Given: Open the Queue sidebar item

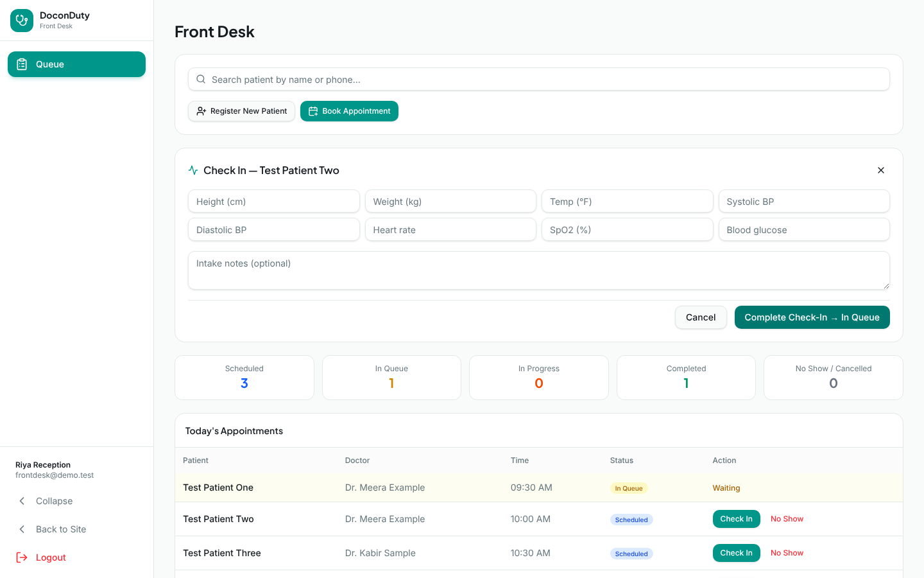Looking at the screenshot, I should [76, 64].
